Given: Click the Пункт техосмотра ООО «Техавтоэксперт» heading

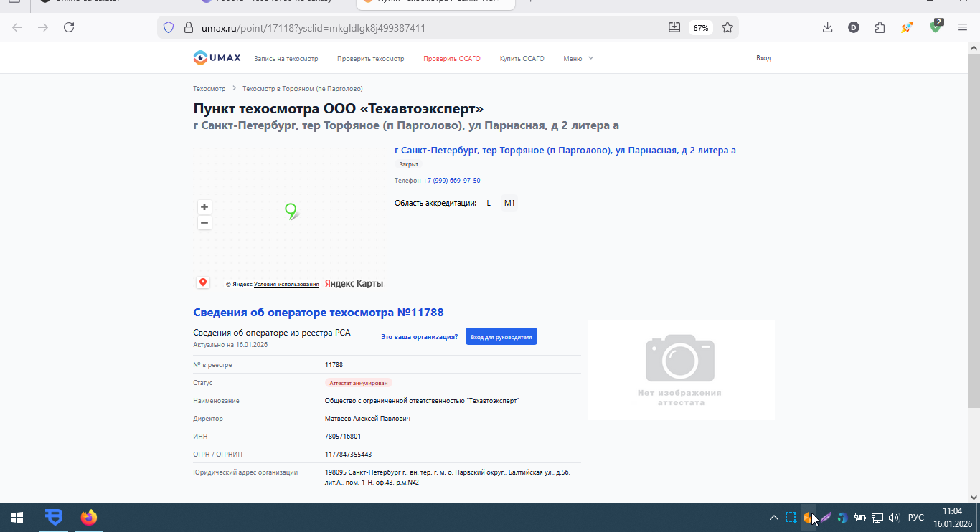Looking at the screenshot, I should tap(339, 109).
